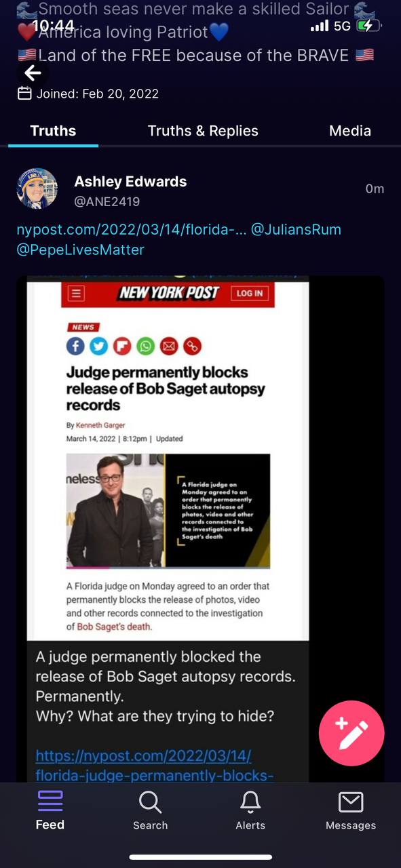
Task: Click the Facebook share icon in article
Action: point(76,347)
